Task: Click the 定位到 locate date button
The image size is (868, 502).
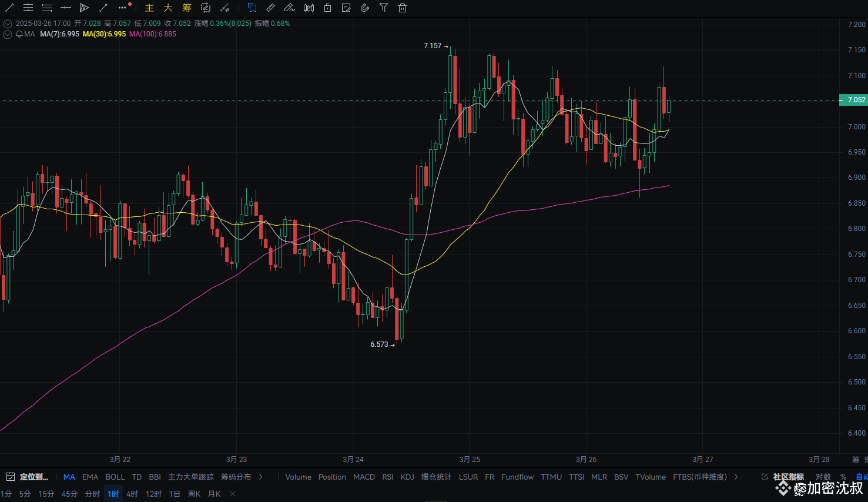Action: [33, 477]
